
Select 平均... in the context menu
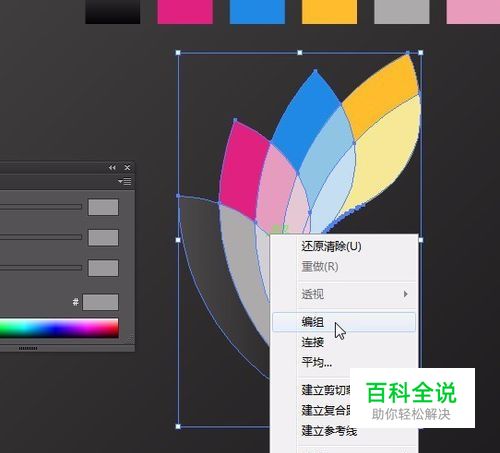(x=317, y=362)
